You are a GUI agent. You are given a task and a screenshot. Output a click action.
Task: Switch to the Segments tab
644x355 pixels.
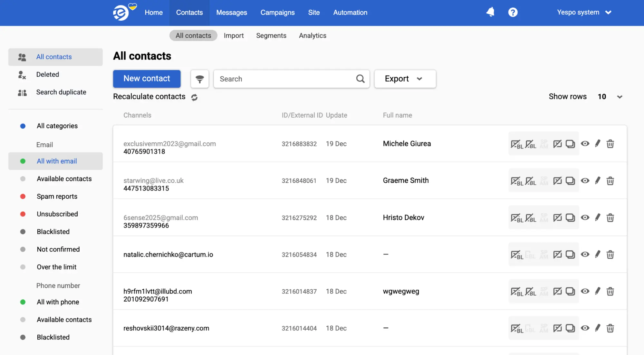pyautogui.click(x=271, y=35)
